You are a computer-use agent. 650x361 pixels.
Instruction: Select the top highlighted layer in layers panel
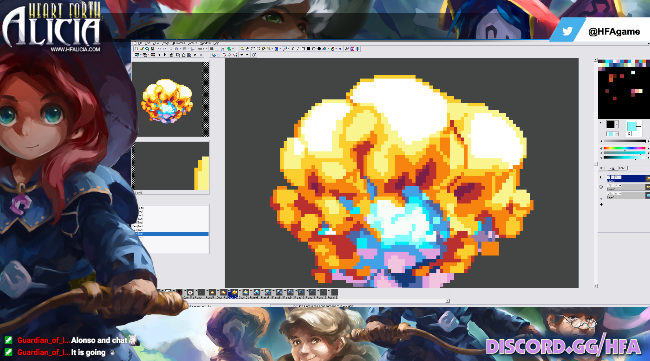pyautogui.click(x=628, y=179)
